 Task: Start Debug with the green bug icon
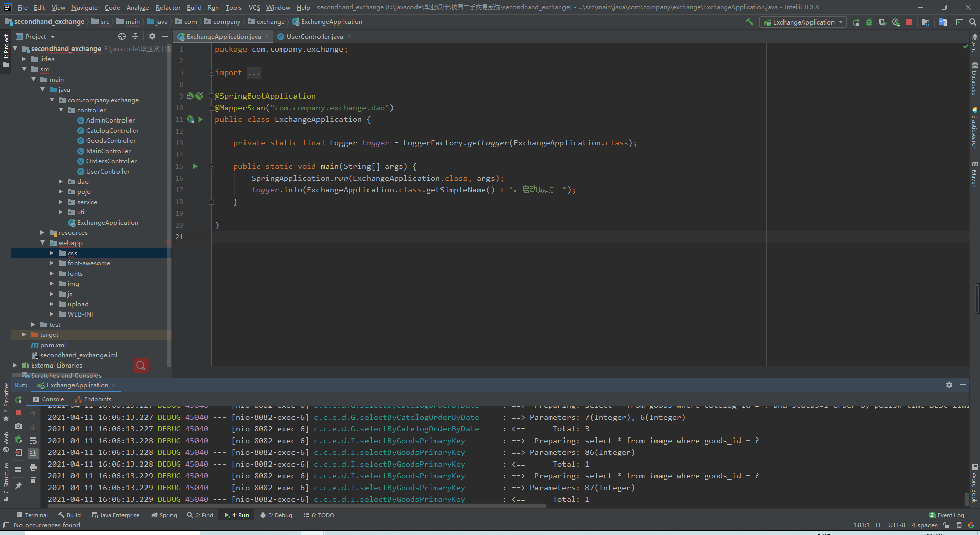(869, 22)
